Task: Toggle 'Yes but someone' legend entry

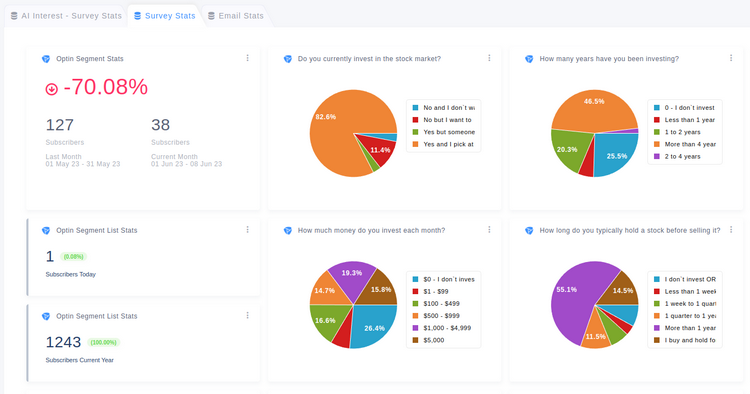Action: 444,132
